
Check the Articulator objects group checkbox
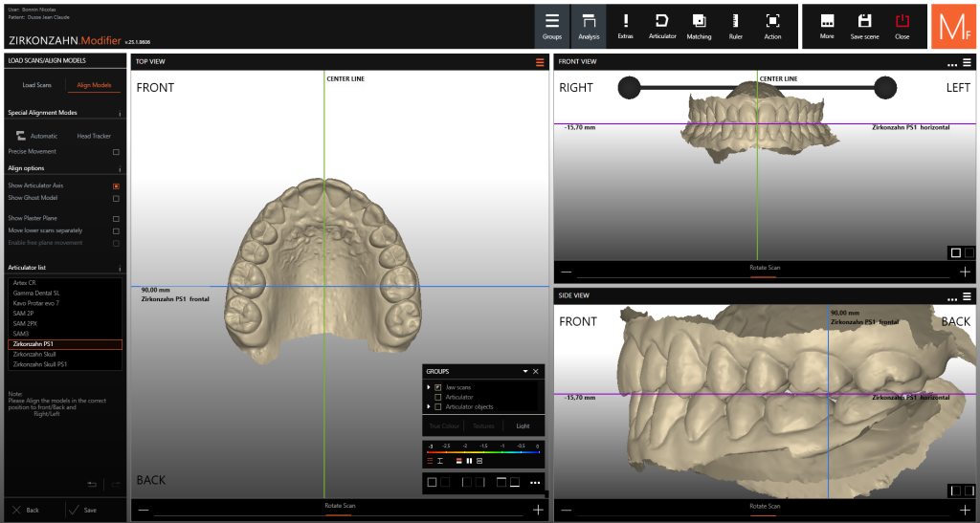tap(438, 407)
